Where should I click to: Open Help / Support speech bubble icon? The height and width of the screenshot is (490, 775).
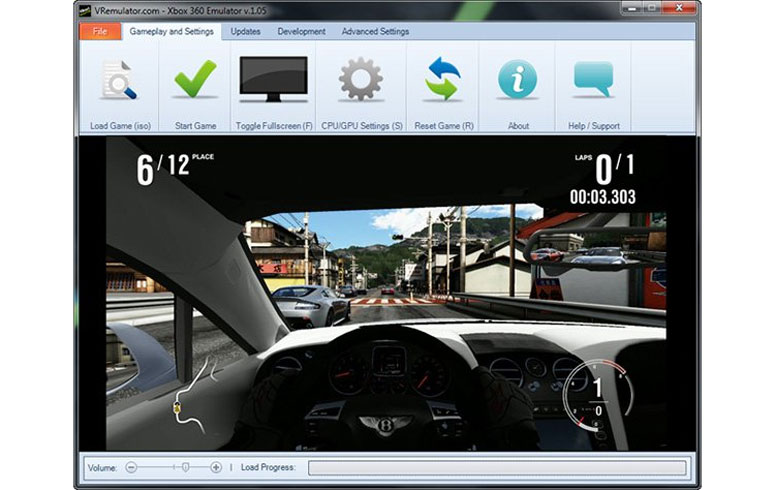(x=594, y=79)
